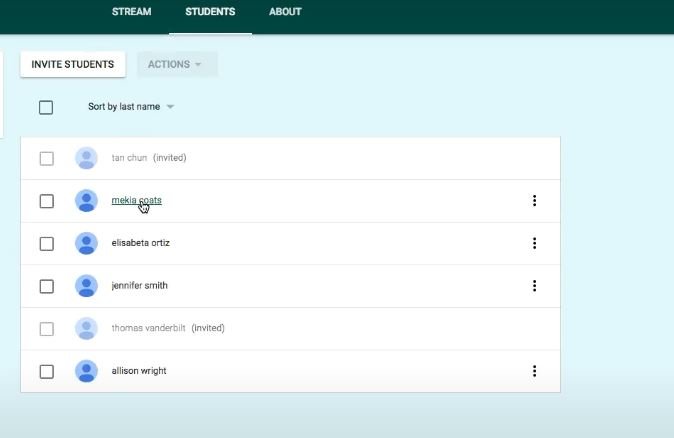674x438 pixels.
Task: Click tan chun's avatar icon
Action: (x=86, y=158)
